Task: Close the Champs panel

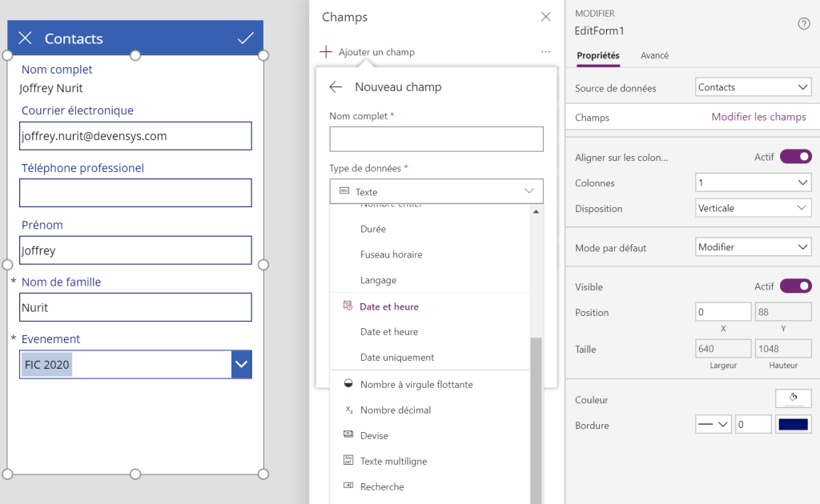Action: coord(545,17)
